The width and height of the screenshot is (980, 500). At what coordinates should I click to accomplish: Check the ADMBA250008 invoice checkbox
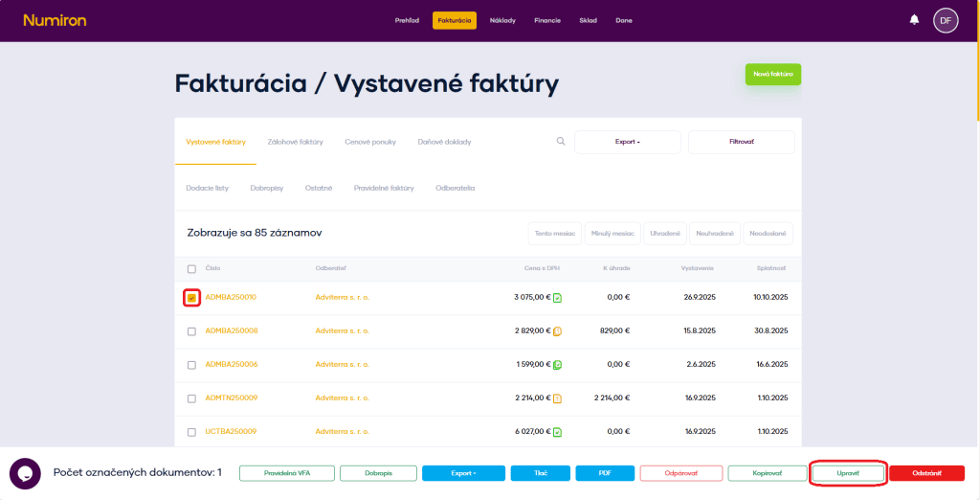(x=191, y=331)
